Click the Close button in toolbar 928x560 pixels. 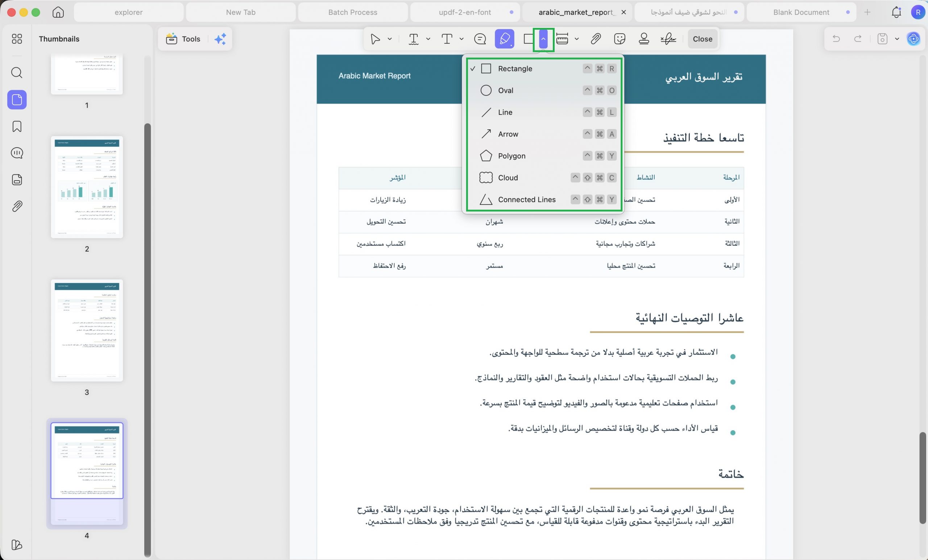(703, 39)
